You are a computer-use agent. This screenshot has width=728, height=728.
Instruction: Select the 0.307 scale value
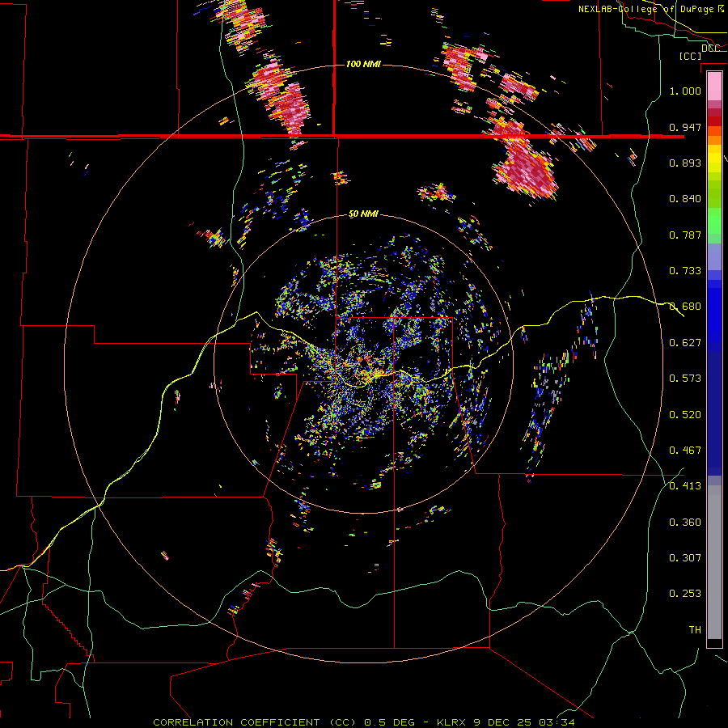685,558
